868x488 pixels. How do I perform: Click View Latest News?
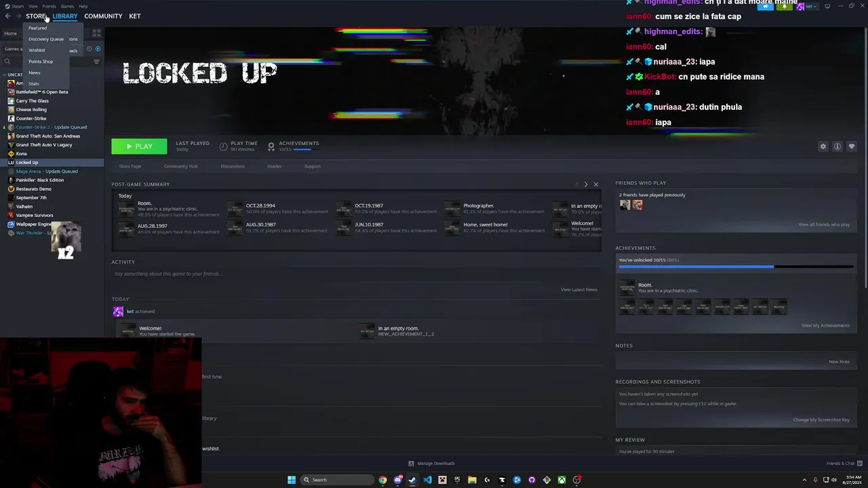tap(579, 289)
